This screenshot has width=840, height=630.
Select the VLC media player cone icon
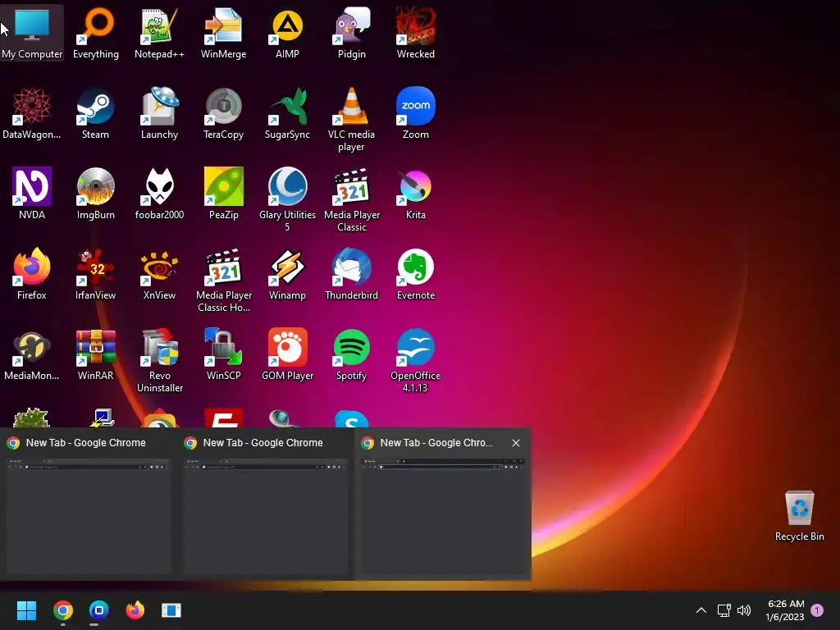[x=352, y=120]
